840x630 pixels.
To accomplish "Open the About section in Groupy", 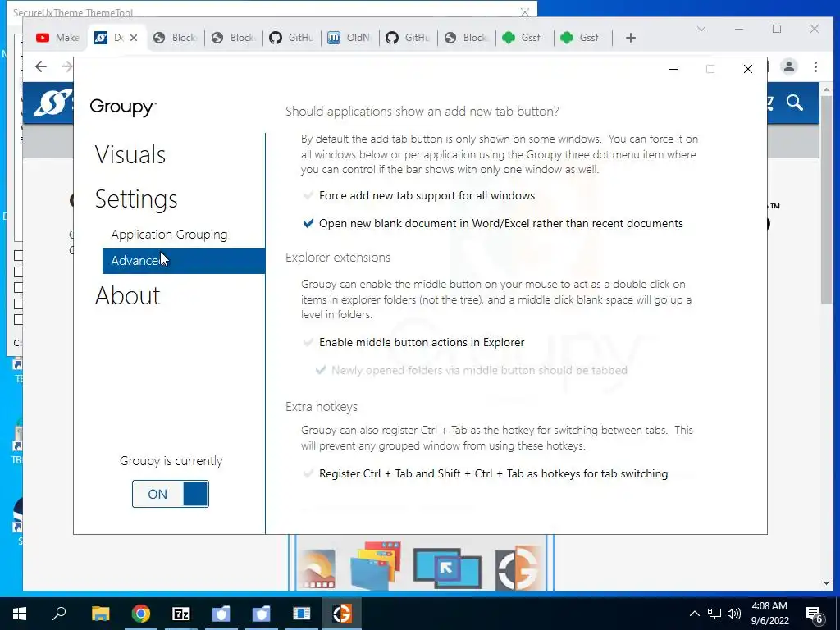I will (127, 295).
